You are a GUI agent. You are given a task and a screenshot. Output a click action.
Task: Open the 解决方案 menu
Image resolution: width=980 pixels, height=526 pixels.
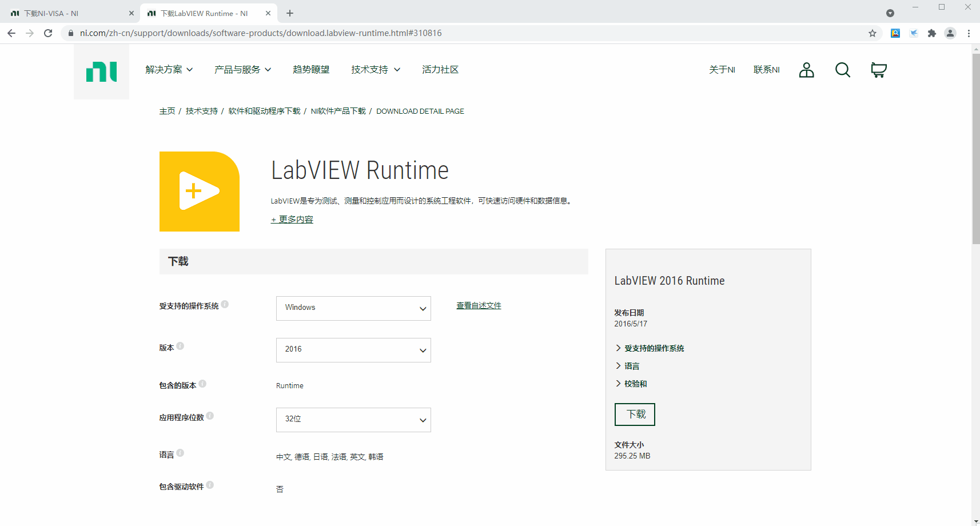pos(169,70)
